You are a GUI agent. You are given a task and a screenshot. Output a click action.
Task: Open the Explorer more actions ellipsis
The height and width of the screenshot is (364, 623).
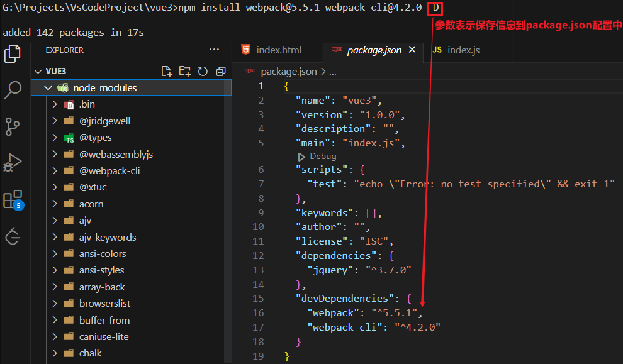(214, 50)
